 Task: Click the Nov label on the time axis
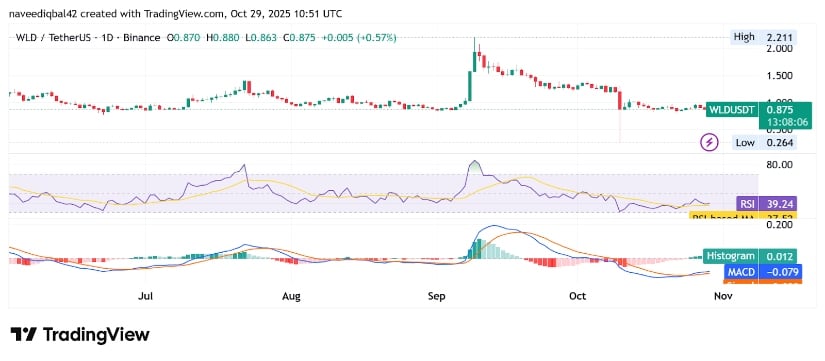coord(723,296)
